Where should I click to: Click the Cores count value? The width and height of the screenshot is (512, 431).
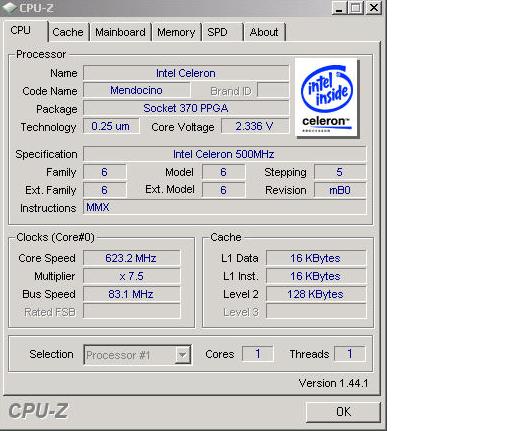click(x=258, y=354)
